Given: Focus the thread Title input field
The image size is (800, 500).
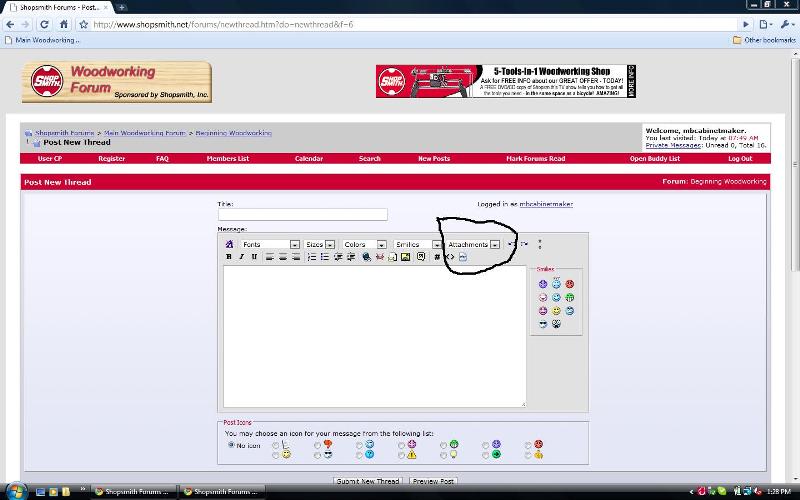Looking at the screenshot, I should 303,214.
